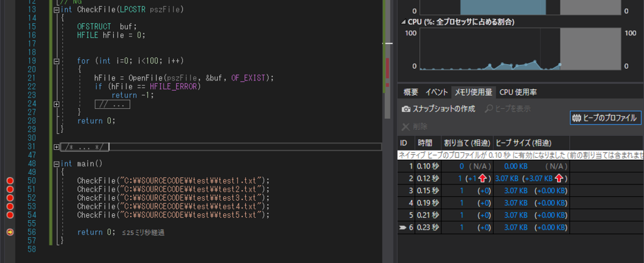Open allocation count link in snapshot 2
The width and height of the screenshot is (644, 263).
pos(461,178)
